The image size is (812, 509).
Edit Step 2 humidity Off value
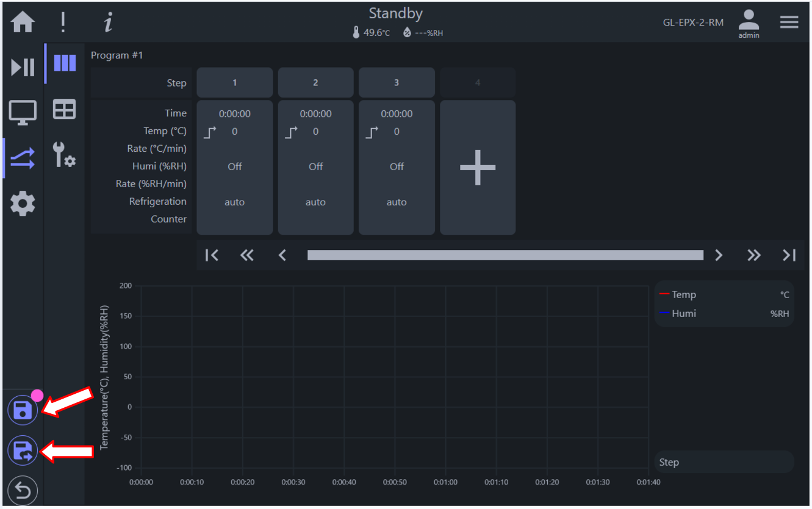pyautogui.click(x=315, y=166)
